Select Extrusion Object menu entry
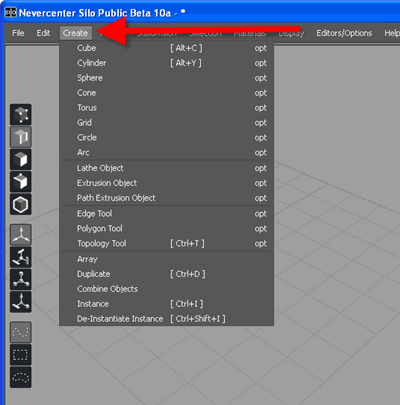Viewport: 400px width, 405px height. [166, 183]
